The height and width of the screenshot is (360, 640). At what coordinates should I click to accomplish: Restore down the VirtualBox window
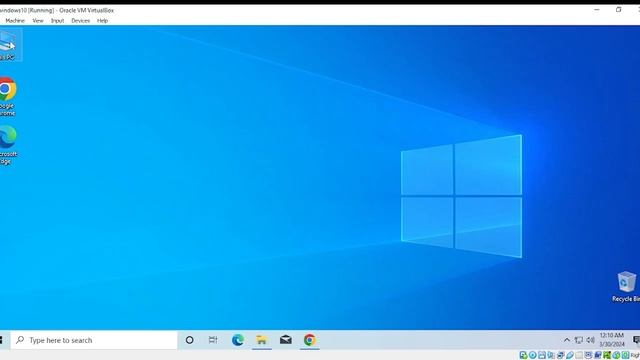click(618, 10)
